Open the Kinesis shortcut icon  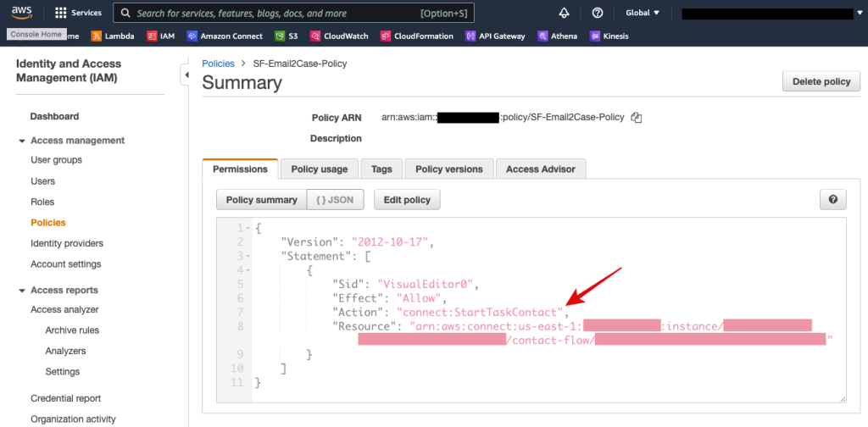[x=595, y=36]
